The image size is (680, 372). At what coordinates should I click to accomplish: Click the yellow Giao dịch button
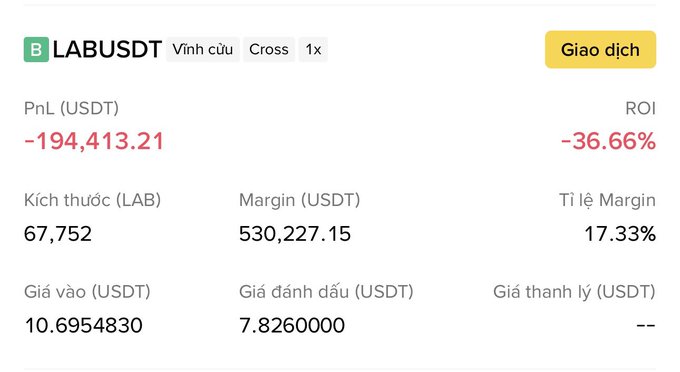tap(600, 49)
